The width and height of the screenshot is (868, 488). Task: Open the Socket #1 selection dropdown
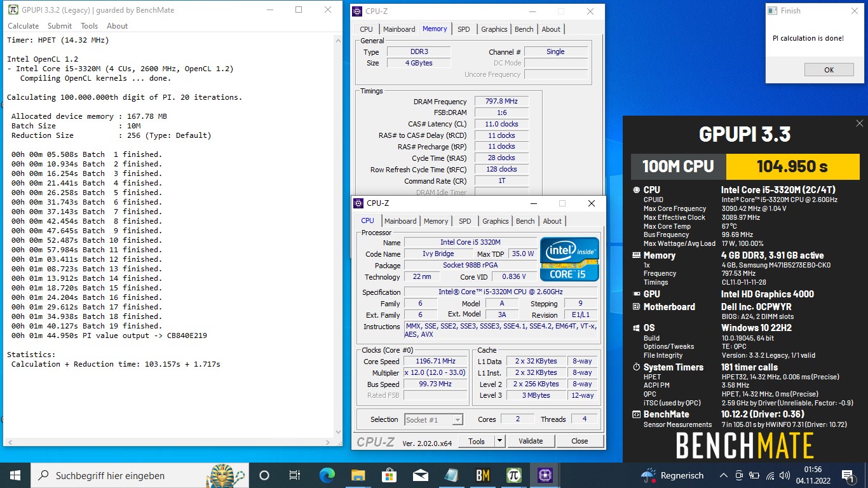coord(434,419)
